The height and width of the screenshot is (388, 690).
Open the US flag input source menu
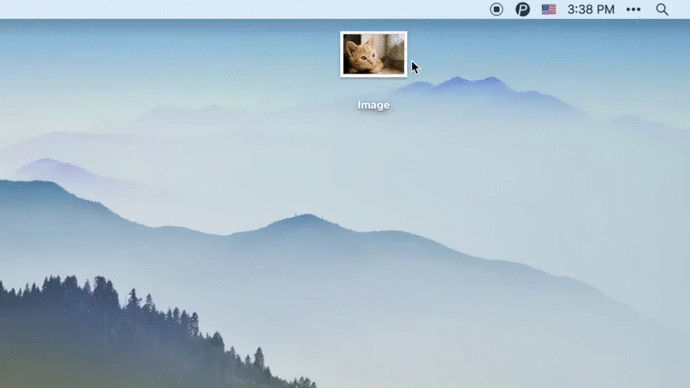[549, 9]
